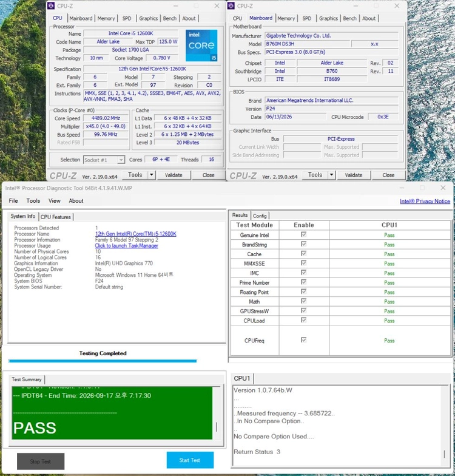Open the View menu in Intel Diagnostic Tool
The image size is (455, 476).
click(x=55, y=201)
